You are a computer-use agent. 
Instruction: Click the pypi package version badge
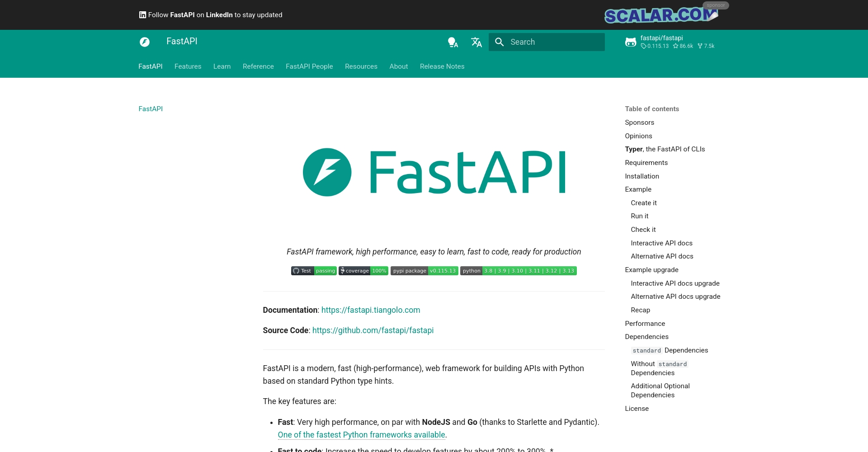(x=425, y=271)
